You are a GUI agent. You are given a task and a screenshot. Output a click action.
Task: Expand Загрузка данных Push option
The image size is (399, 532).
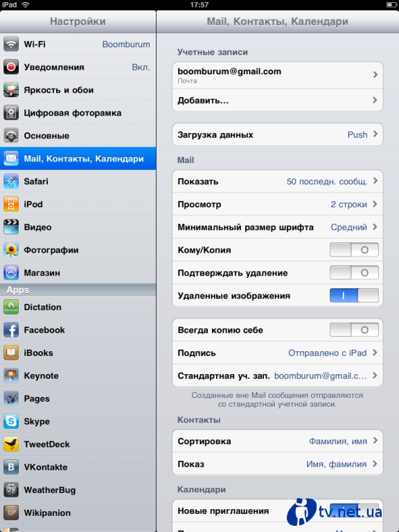(x=278, y=134)
